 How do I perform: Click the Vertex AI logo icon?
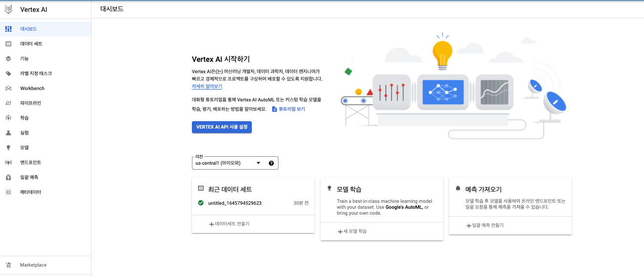(8, 9)
